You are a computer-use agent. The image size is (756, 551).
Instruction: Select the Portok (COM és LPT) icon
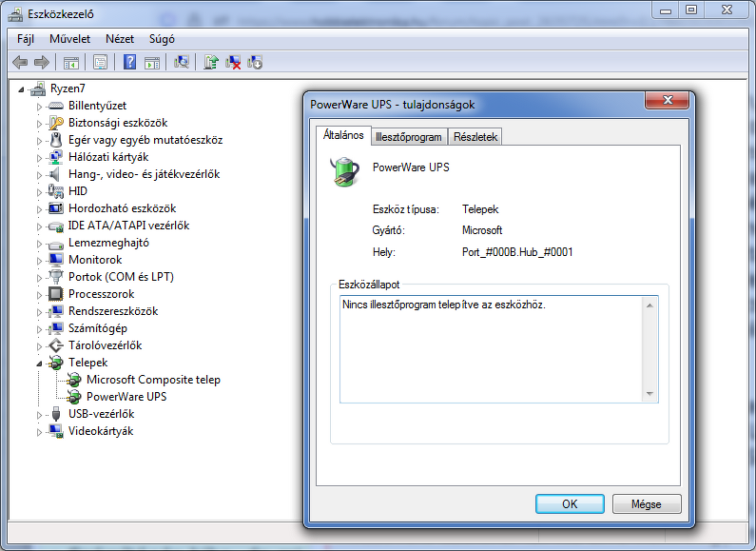(x=56, y=277)
